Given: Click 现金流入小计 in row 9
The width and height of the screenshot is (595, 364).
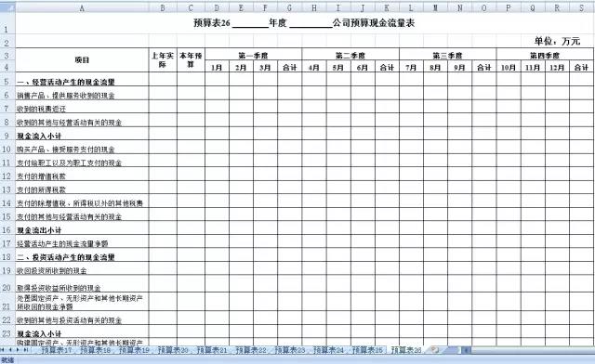Looking at the screenshot, I should 82,134.
